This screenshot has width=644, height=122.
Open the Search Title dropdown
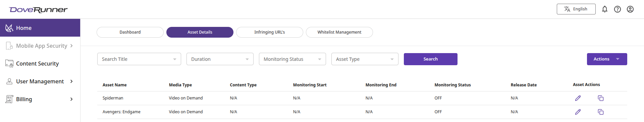click(139, 59)
